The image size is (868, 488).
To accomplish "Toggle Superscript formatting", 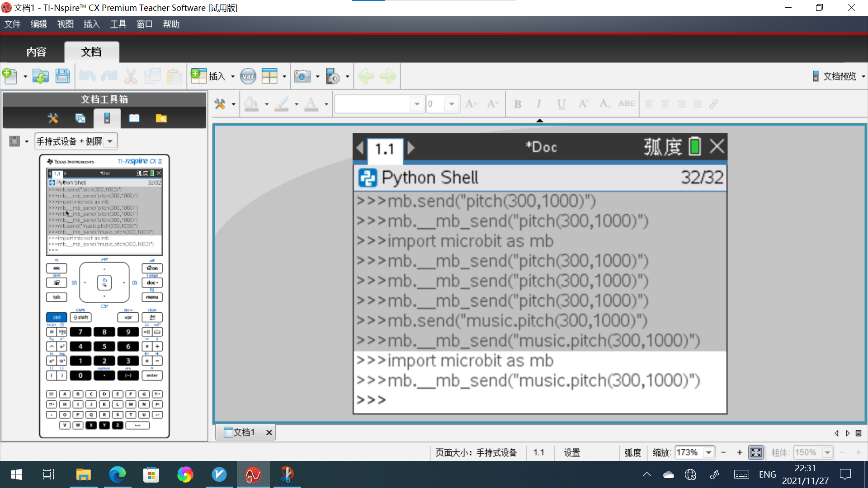I will coord(583,104).
